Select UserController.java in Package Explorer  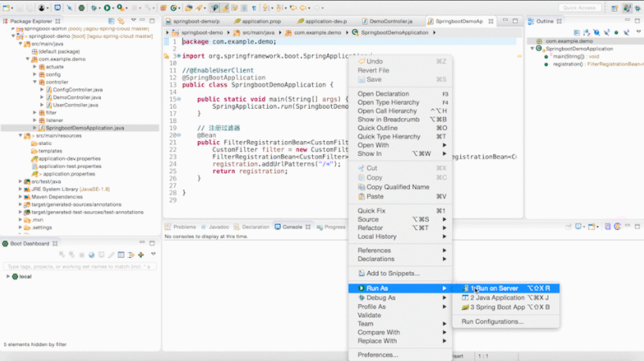(75, 105)
